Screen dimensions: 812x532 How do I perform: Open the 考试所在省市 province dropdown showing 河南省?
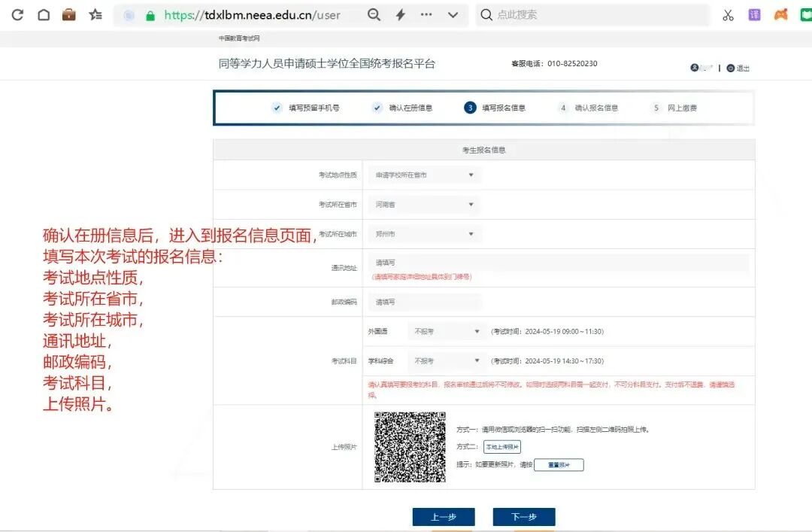click(x=423, y=204)
